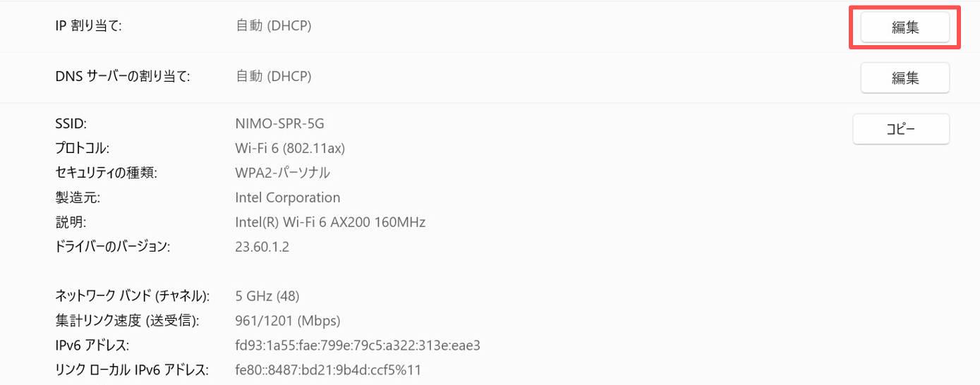980x385 pixels.
Task: Click the 自動 (DHCP) value for IP 割り当て
Action: [273, 26]
